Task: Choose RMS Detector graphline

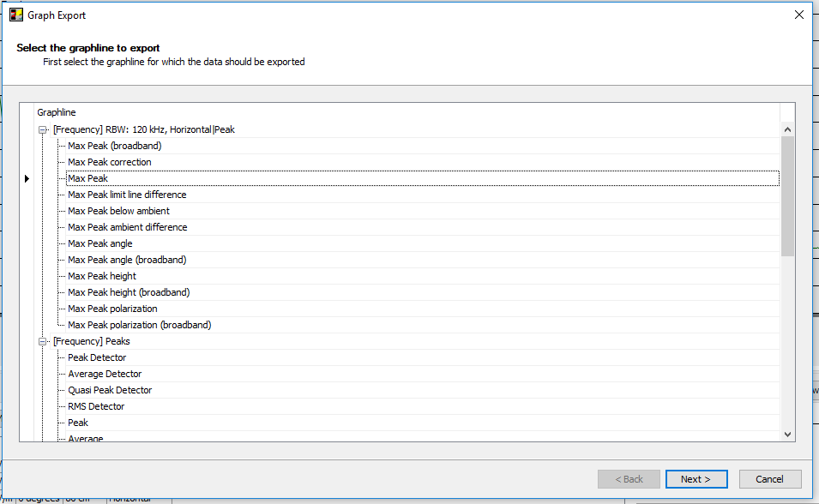Action: coord(96,406)
